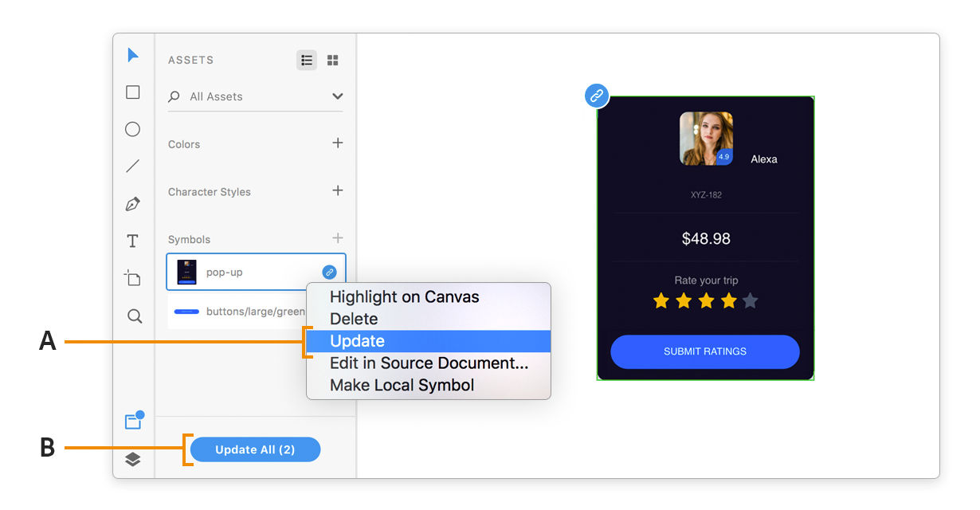Select the Pen tool
Viewport: 980px width, 510px height.
pyautogui.click(x=133, y=204)
